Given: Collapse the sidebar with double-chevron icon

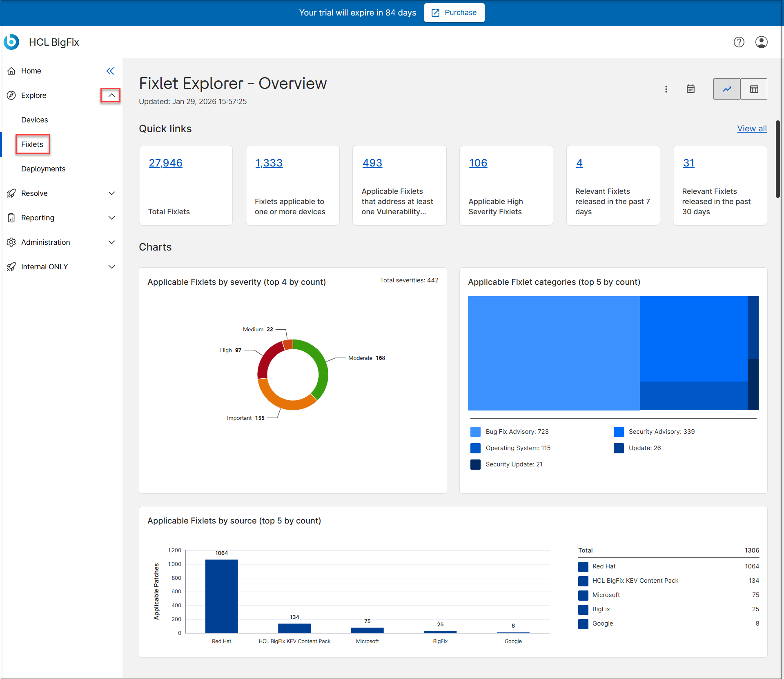Looking at the screenshot, I should coord(110,71).
